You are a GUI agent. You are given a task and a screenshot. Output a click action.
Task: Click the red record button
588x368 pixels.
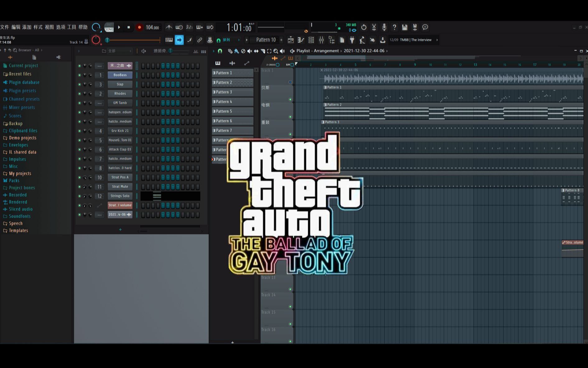[139, 27]
